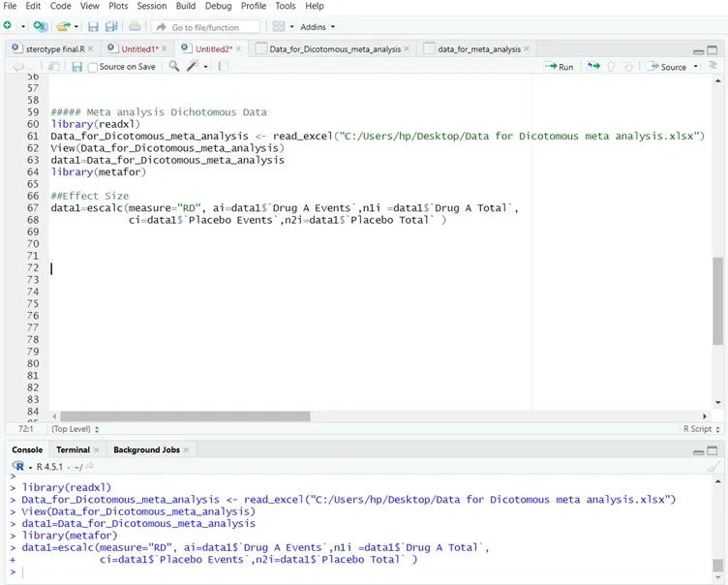Close the Untitled2 tab
This screenshot has width=728, height=585.
(x=238, y=48)
